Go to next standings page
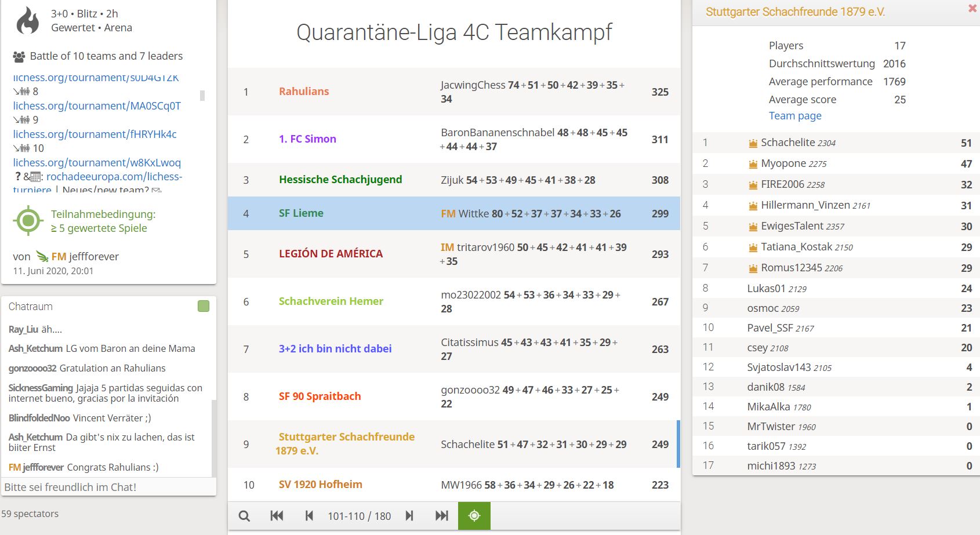 tap(409, 516)
